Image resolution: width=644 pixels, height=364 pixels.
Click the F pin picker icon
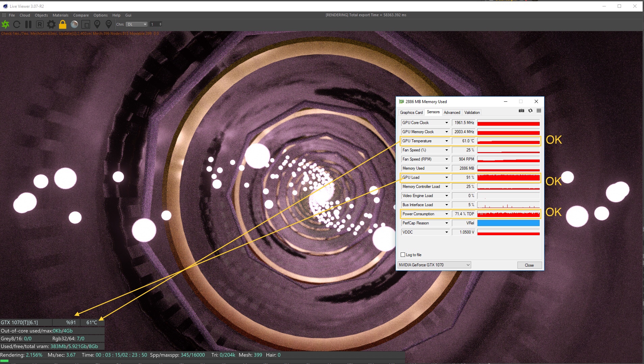[97, 24]
